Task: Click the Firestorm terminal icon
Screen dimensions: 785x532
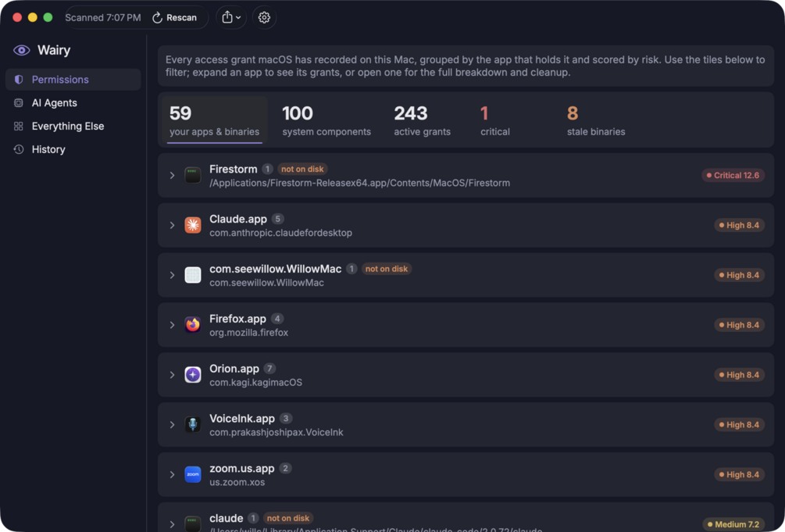Action: click(x=193, y=175)
